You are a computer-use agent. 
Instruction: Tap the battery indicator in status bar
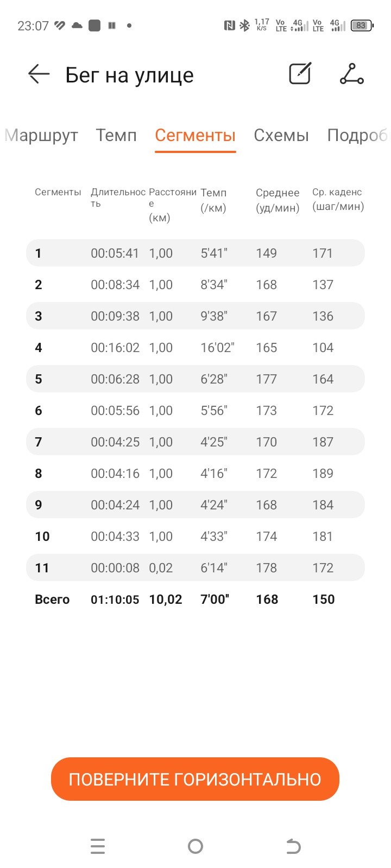point(362,25)
